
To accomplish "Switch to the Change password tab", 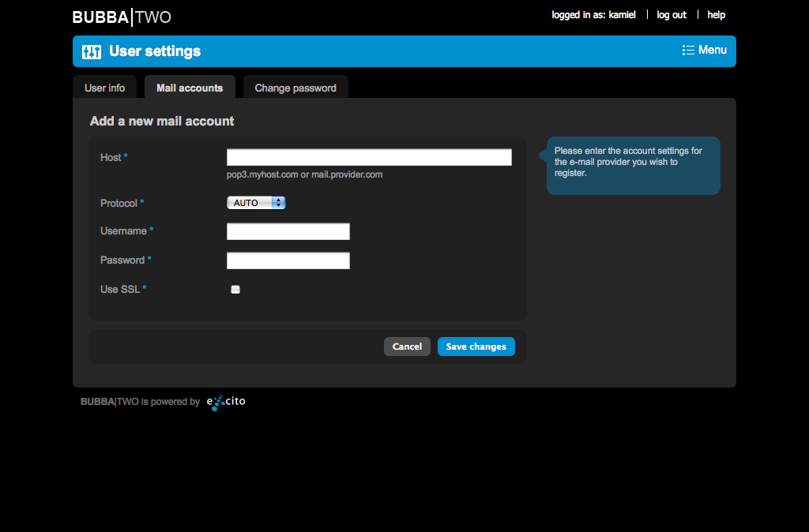I will (x=295, y=88).
